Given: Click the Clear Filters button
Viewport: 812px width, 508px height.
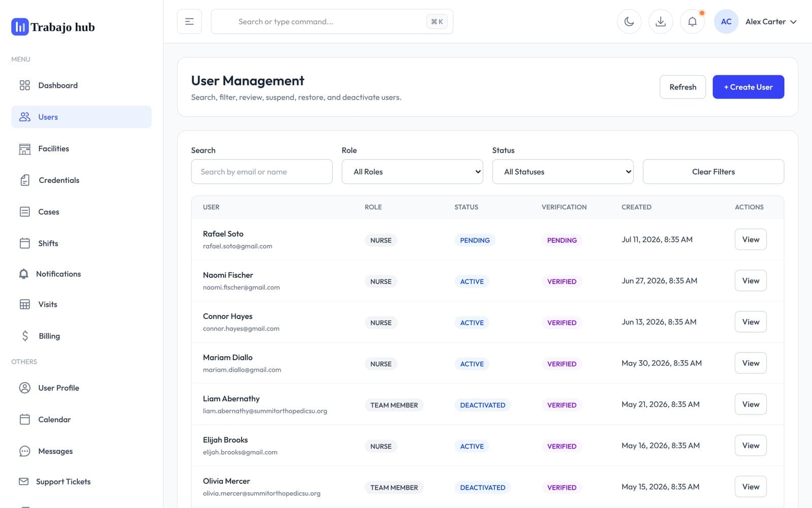Looking at the screenshot, I should click(713, 172).
